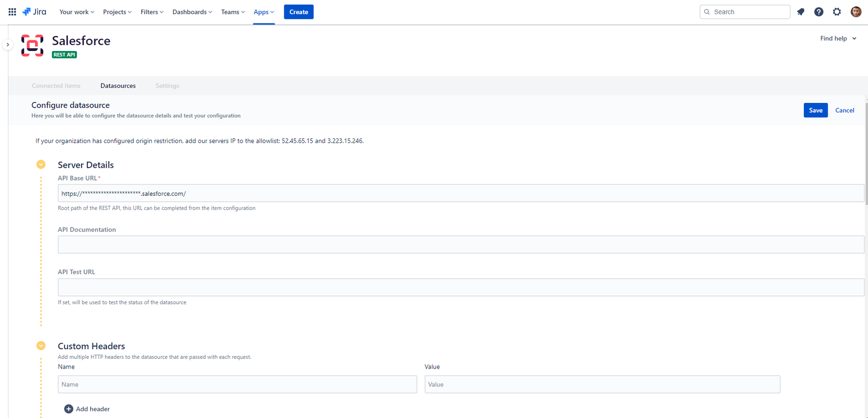This screenshot has width=868, height=418.
Task: Collapse the Server Details section
Action: point(41,165)
